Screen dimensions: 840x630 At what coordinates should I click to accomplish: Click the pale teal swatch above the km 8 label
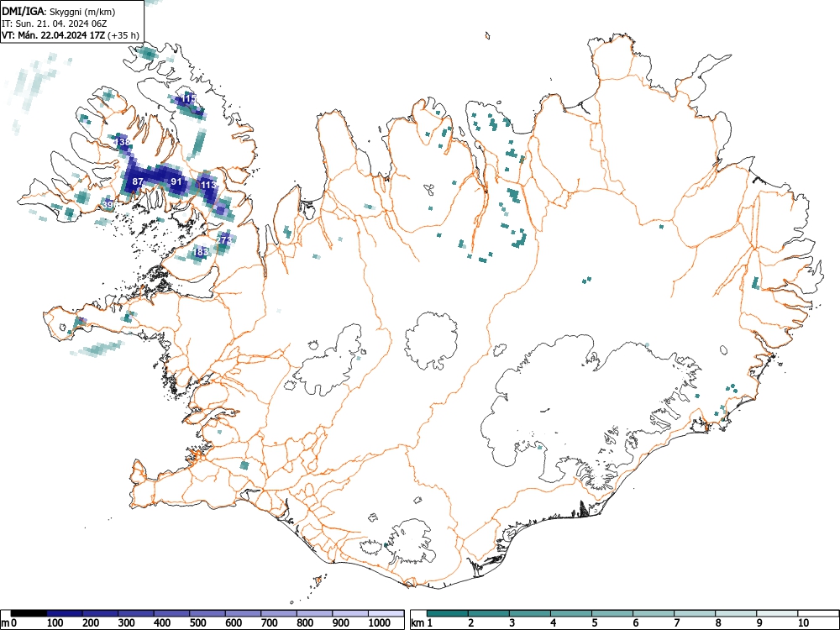(736, 613)
